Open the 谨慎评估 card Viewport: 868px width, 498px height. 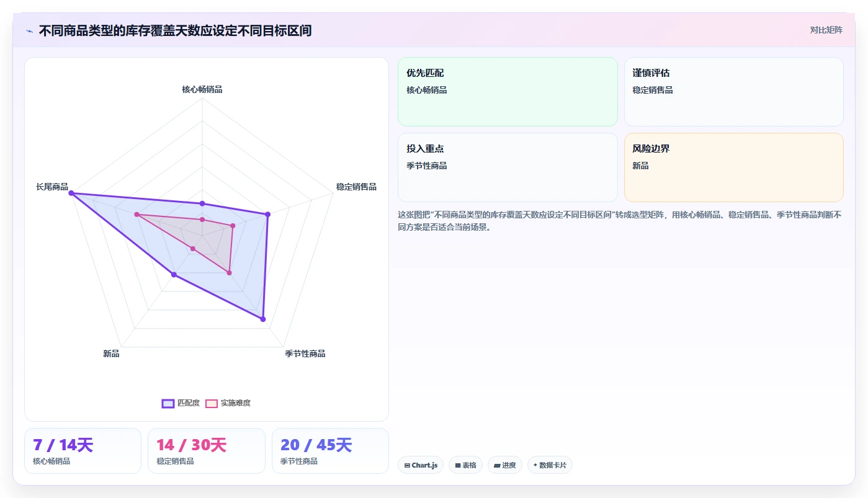click(733, 92)
